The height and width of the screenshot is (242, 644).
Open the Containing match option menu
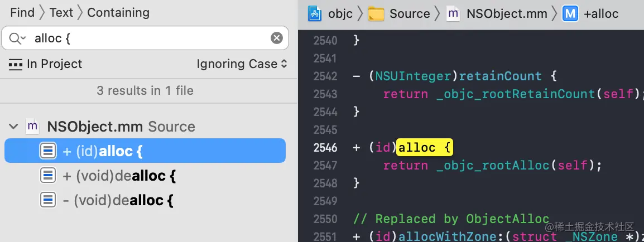click(118, 13)
